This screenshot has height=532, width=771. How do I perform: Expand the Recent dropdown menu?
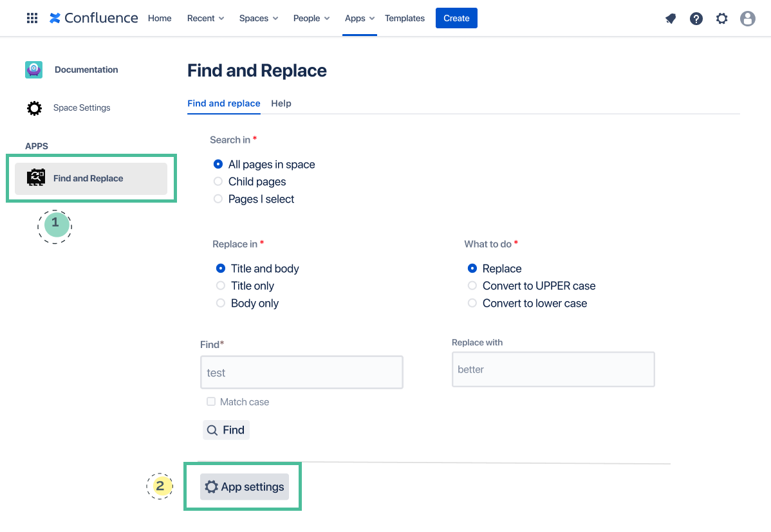coord(205,18)
